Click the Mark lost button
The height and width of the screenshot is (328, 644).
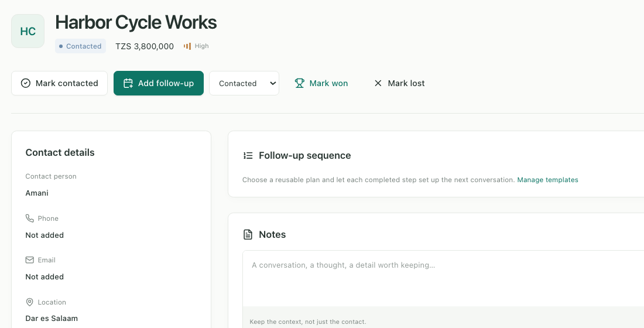pos(399,83)
